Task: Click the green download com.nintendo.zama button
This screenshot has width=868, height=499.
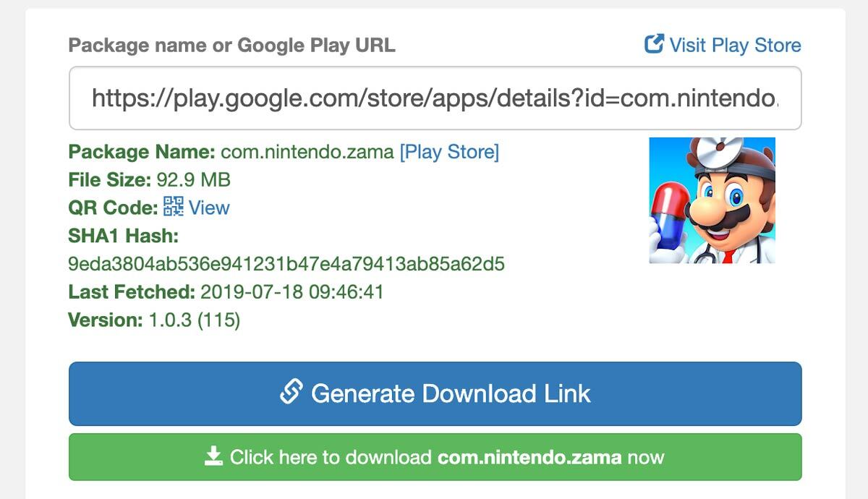Action: point(435,457)
